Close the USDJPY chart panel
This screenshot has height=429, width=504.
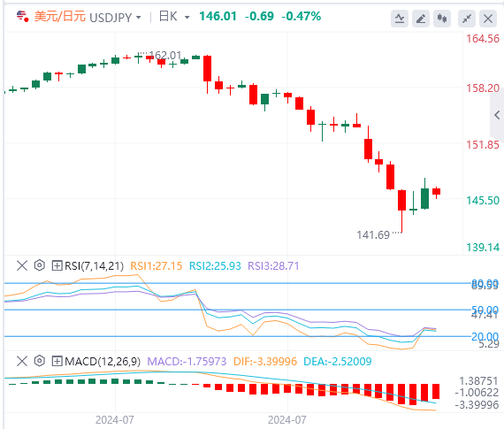click(488, 19)
